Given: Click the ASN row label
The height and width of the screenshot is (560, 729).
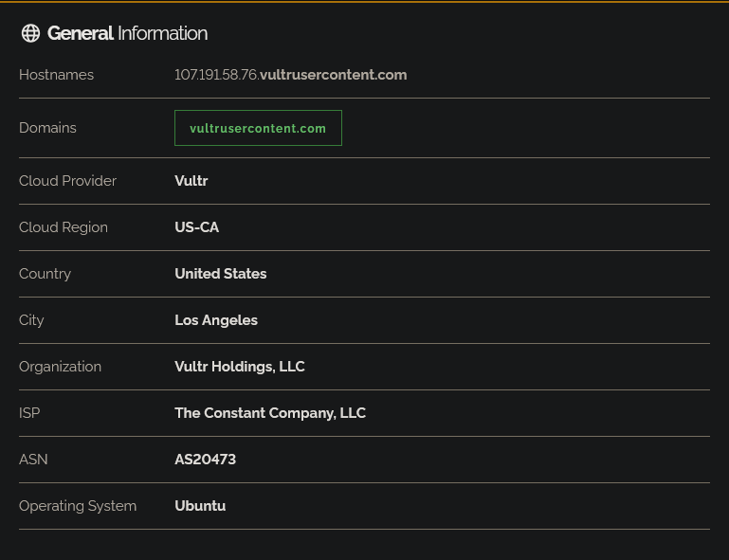Looking at the screenshot, I should point(33,460).
